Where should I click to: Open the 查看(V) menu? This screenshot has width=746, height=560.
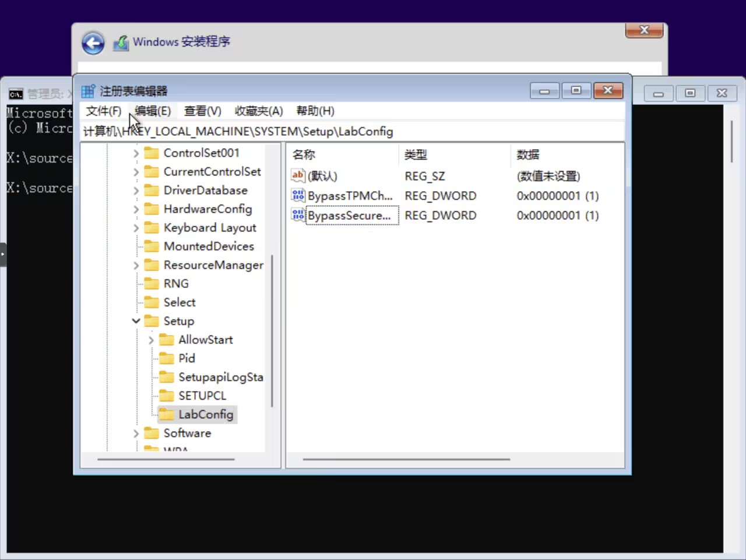click(202, 111)
